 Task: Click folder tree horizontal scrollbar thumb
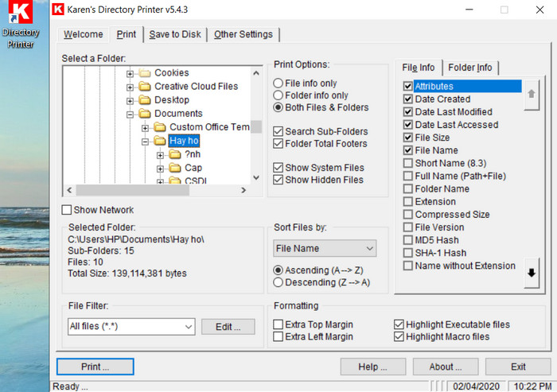[133, 190]
